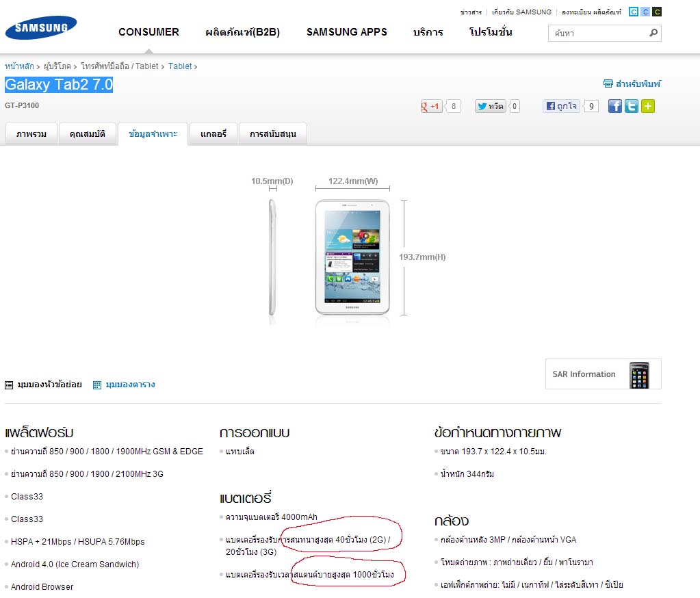
Task: Click the side-view tablet image
Action: pyautogui.click(x=272, y=257)
